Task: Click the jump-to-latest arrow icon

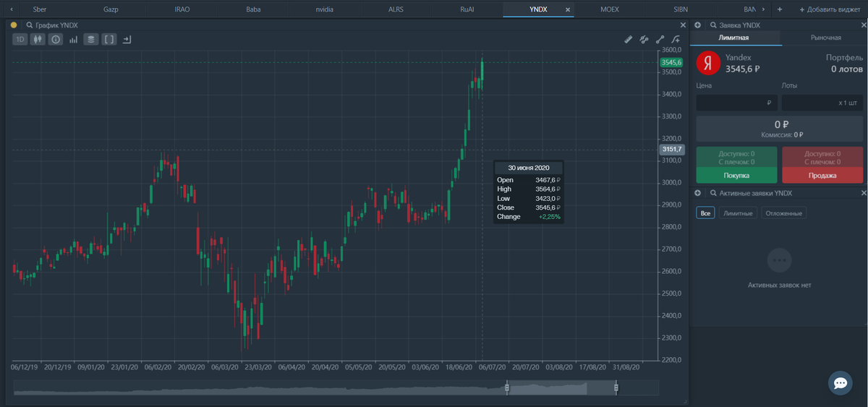Action: pos(127,39)
